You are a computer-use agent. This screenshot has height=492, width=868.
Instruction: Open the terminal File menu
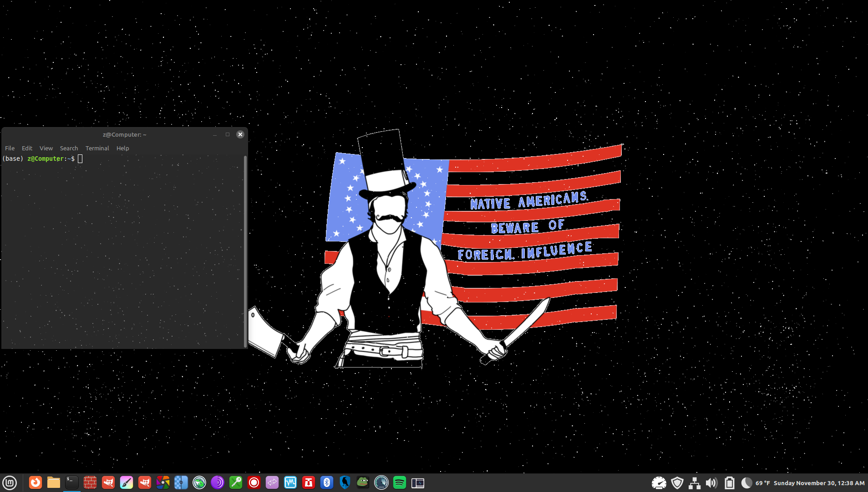pyautogui.click(x=10, y=148)
